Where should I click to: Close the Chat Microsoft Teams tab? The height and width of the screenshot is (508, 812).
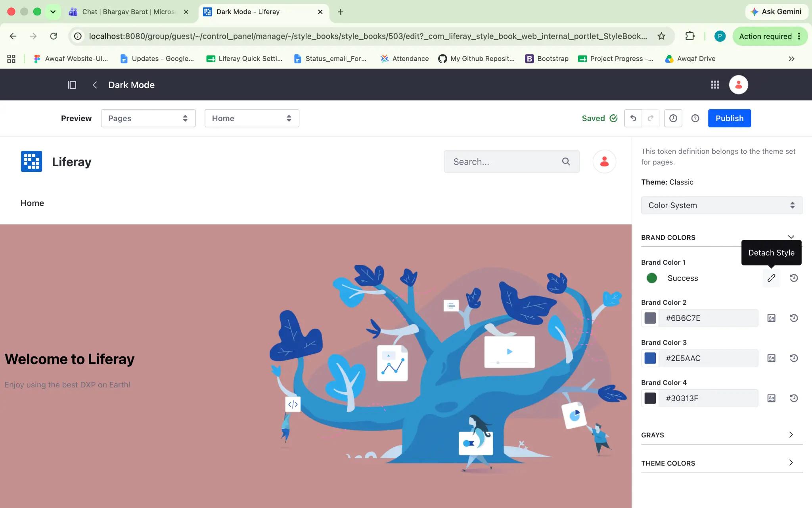pos(186,12)
